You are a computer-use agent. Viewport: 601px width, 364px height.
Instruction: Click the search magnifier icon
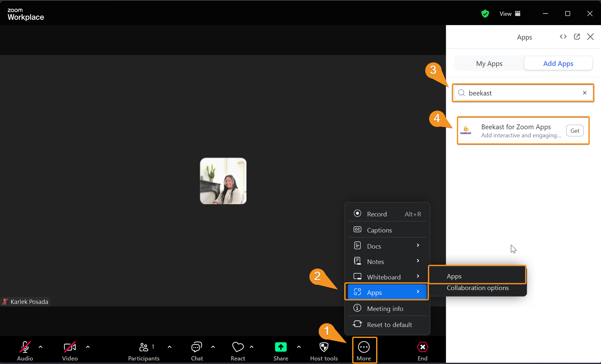(462, 93)
